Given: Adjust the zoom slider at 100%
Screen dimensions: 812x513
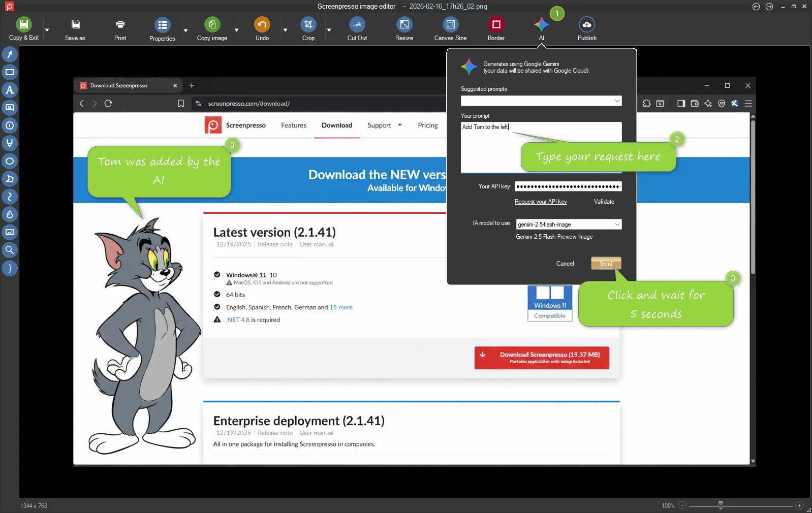Looking at the screenshot, I should click(721, 505).
